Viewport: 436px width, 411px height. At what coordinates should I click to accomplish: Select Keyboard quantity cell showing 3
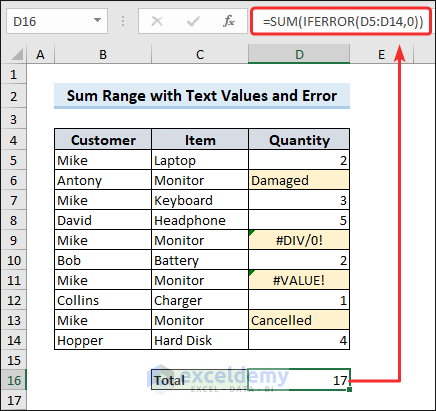299,200
